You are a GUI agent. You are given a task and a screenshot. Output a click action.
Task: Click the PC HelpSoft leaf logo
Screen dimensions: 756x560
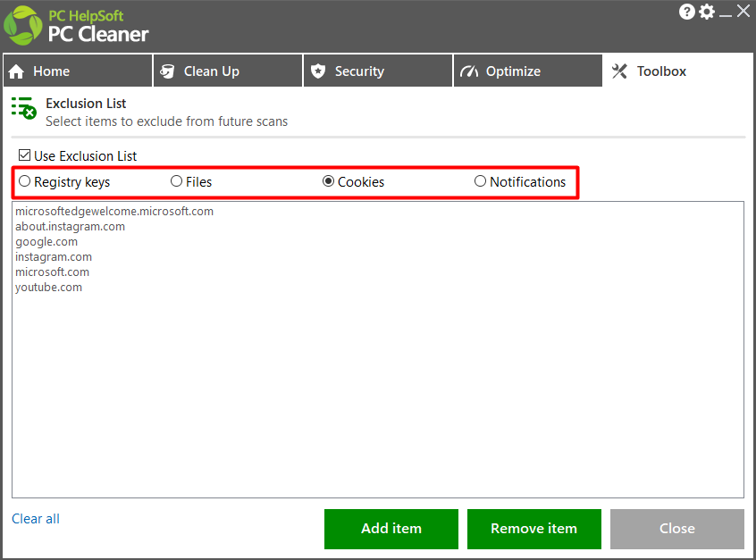click(x=22, y=26)
